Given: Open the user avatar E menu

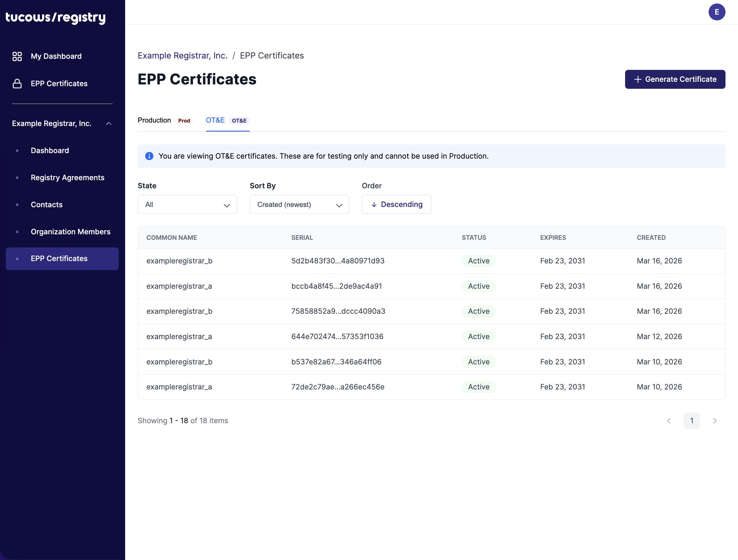Looking at the screenshot, I should pos(717,12).
